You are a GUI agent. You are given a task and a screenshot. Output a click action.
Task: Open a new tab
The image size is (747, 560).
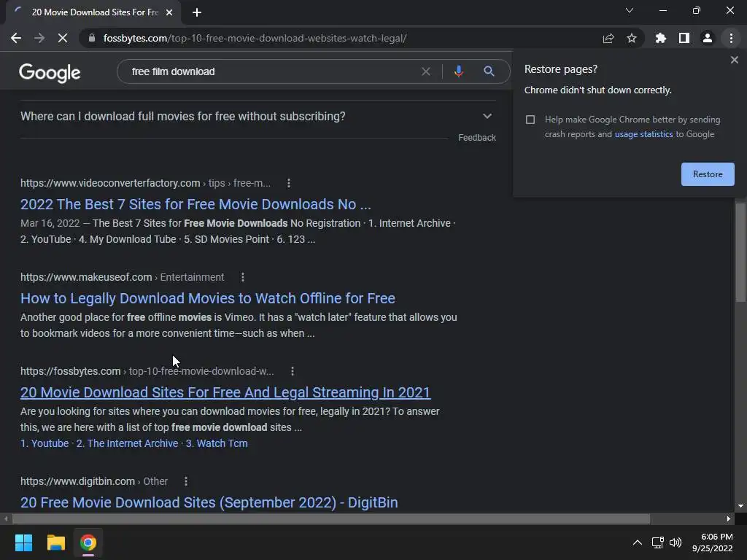click(x=197, y=12)
